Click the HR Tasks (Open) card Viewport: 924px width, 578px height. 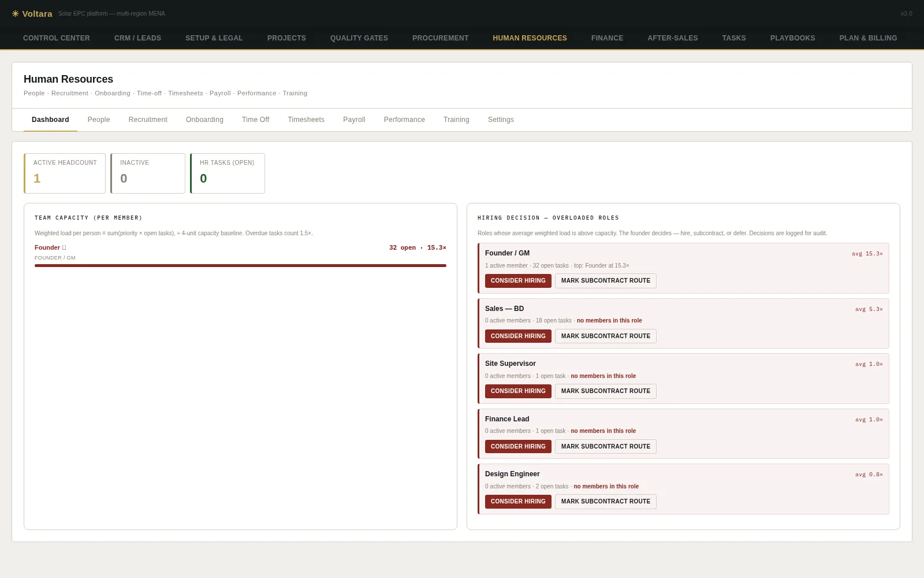(228, 173)
